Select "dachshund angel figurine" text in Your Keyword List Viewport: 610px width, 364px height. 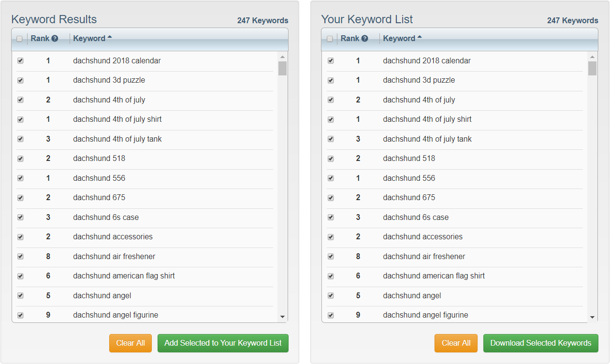click(426, 315)
